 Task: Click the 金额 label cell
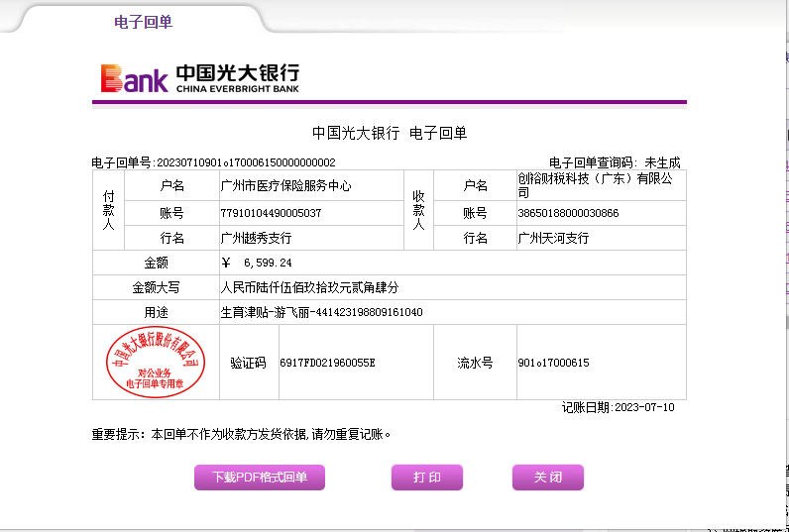[156, 263]
